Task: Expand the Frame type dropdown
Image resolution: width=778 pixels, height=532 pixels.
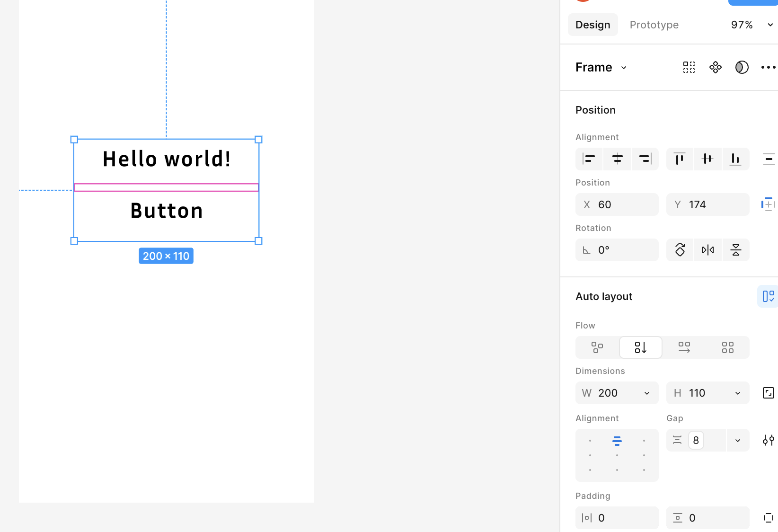Action: (x=624, y=68)
